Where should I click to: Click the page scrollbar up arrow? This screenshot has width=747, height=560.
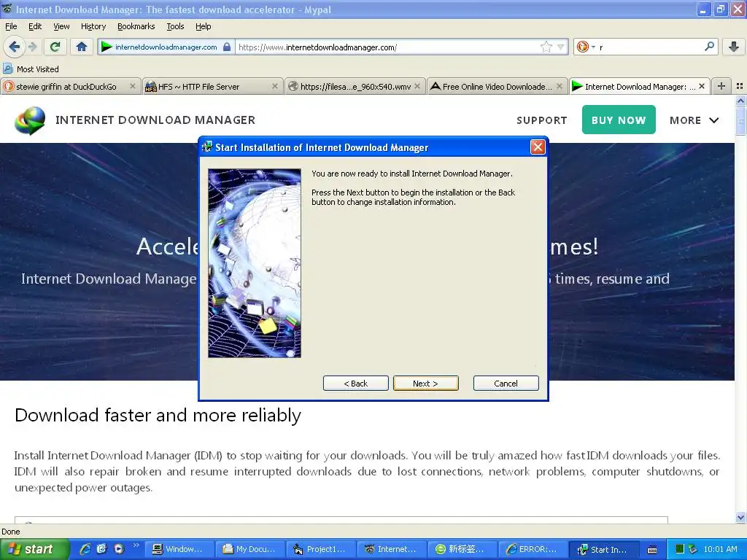[x=740, y=101]
